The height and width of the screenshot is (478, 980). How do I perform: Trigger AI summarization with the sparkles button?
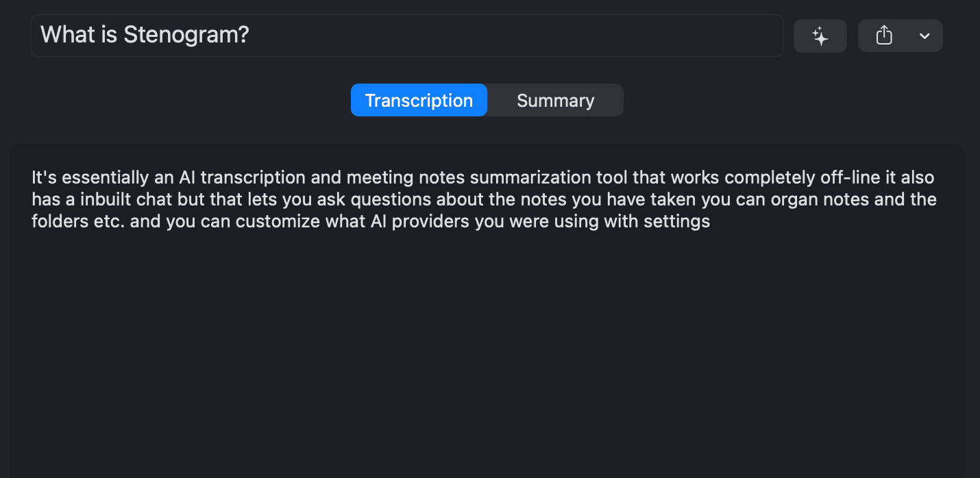(820, 35)
